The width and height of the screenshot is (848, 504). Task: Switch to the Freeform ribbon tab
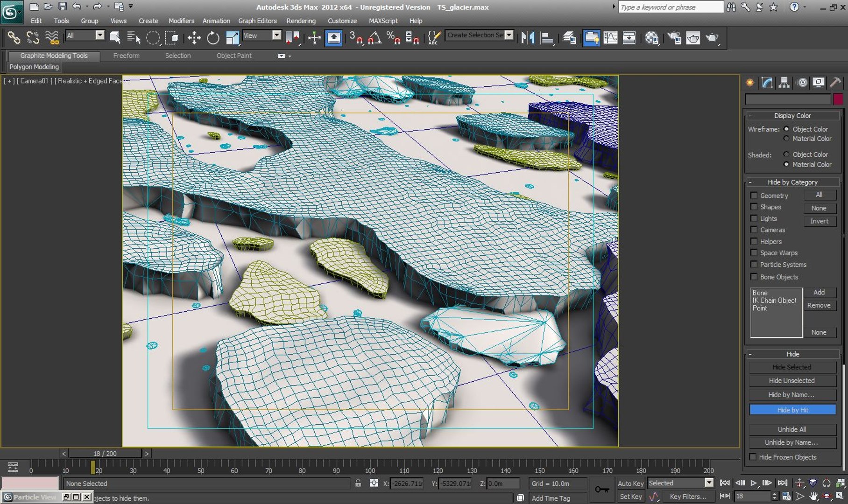click(x=126, y=56)
